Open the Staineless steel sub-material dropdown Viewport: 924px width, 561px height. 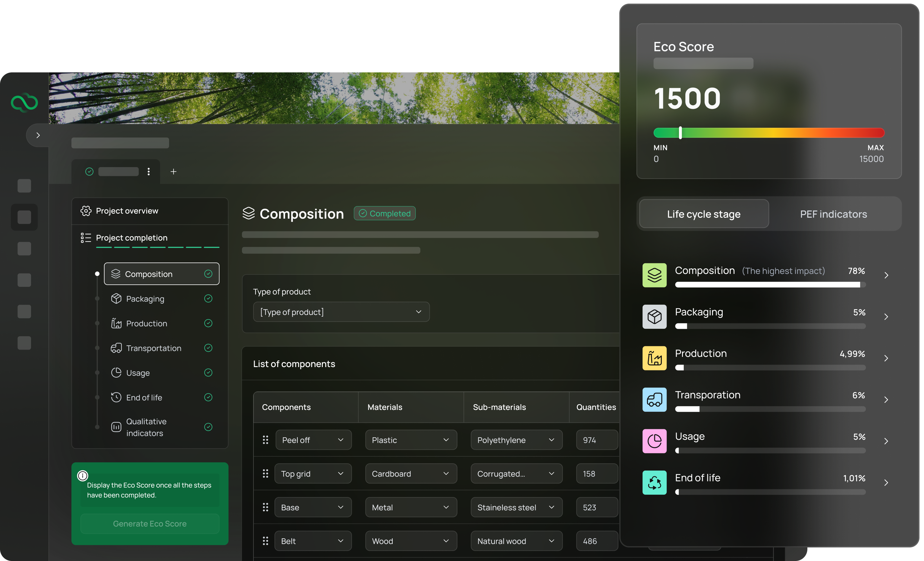click(x=516, y=508)
